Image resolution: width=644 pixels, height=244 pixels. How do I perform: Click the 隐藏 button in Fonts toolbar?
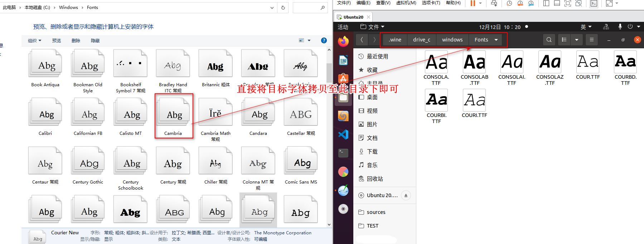(95, 41)
